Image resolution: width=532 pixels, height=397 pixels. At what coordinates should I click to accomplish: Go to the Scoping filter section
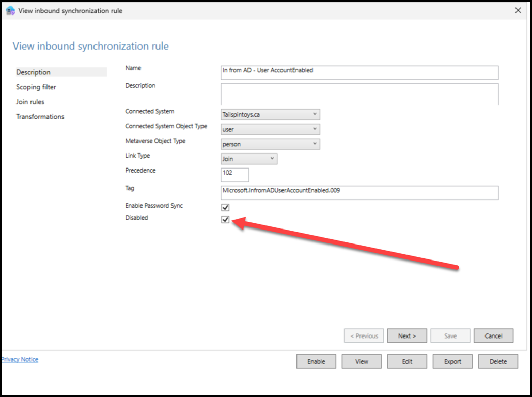tap(36, 87)
